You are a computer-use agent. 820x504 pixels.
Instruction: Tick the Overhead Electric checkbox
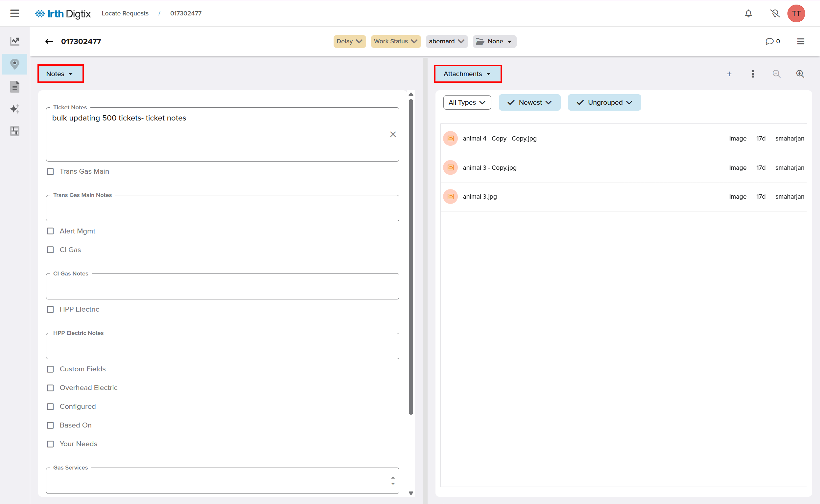(50, 388)
